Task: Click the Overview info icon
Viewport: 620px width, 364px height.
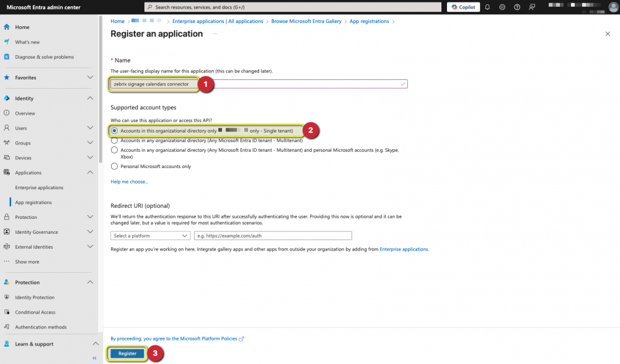Action: tap(7, 113)
